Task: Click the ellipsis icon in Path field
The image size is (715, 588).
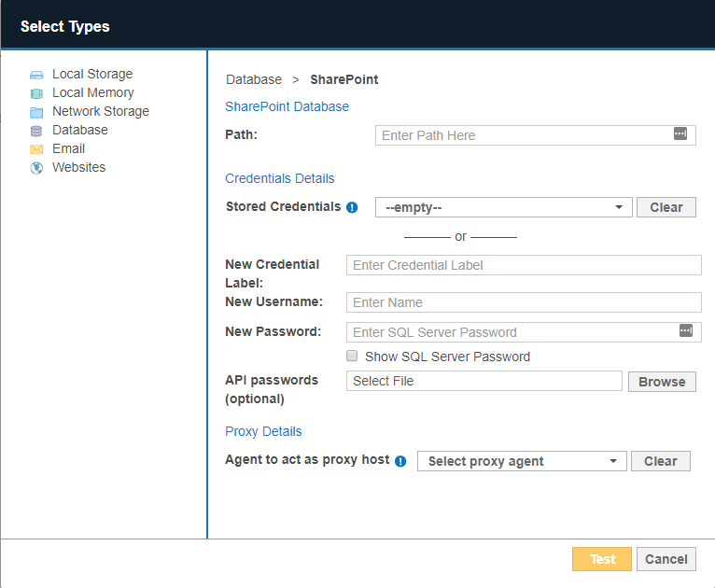Action: click(680, 134)
